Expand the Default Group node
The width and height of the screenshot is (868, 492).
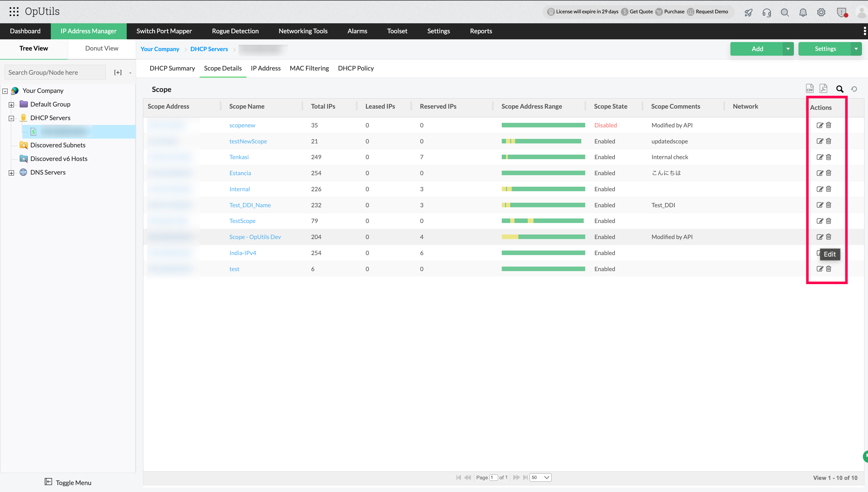tap(11, 105)
